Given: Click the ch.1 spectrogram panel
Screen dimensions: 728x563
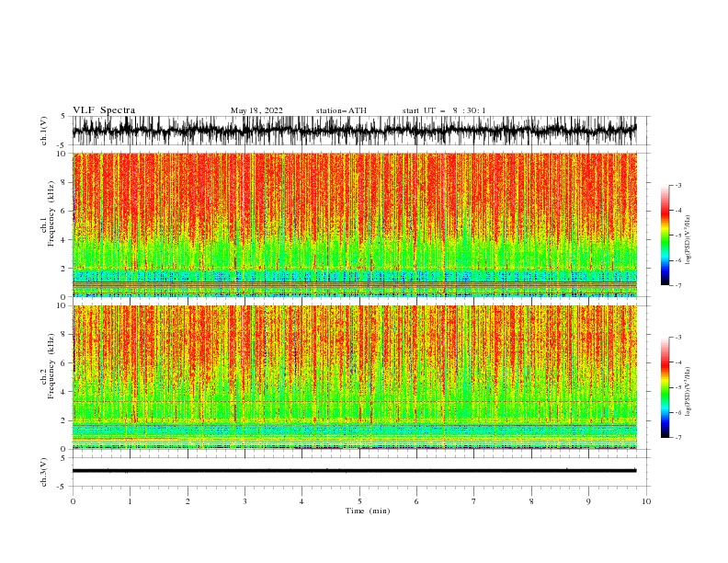Looking at the screenshot, I should [354, 224].
